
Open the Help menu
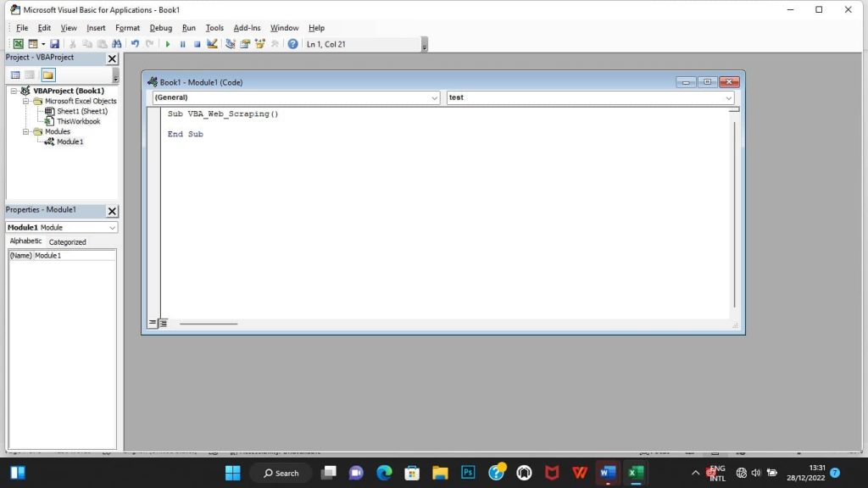point(317,28)
